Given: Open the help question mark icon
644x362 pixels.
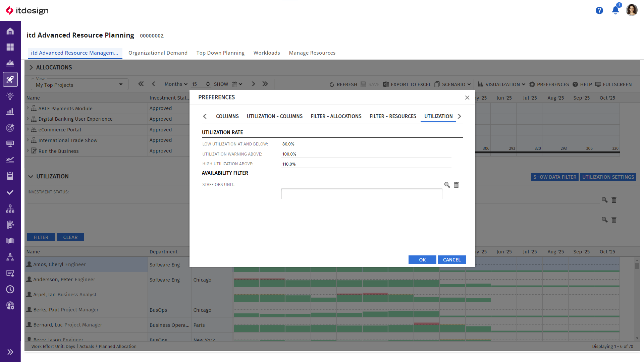Looking at the screenshot, I should 599,11.
